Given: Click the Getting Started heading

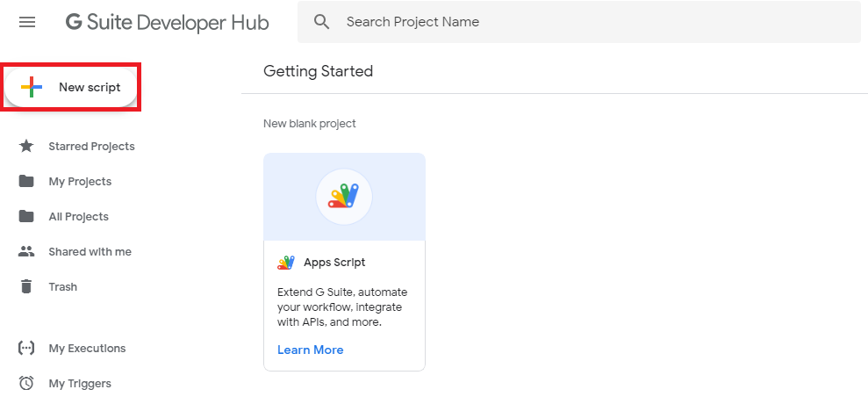Looking at the screenshot, I should coord(319,71).
